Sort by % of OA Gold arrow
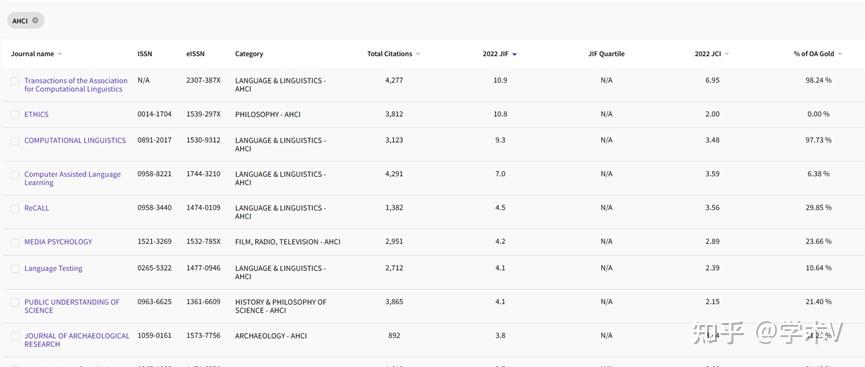Image resolution: width=865 pixels, height=367 pixels. click(x=840, y=54)
